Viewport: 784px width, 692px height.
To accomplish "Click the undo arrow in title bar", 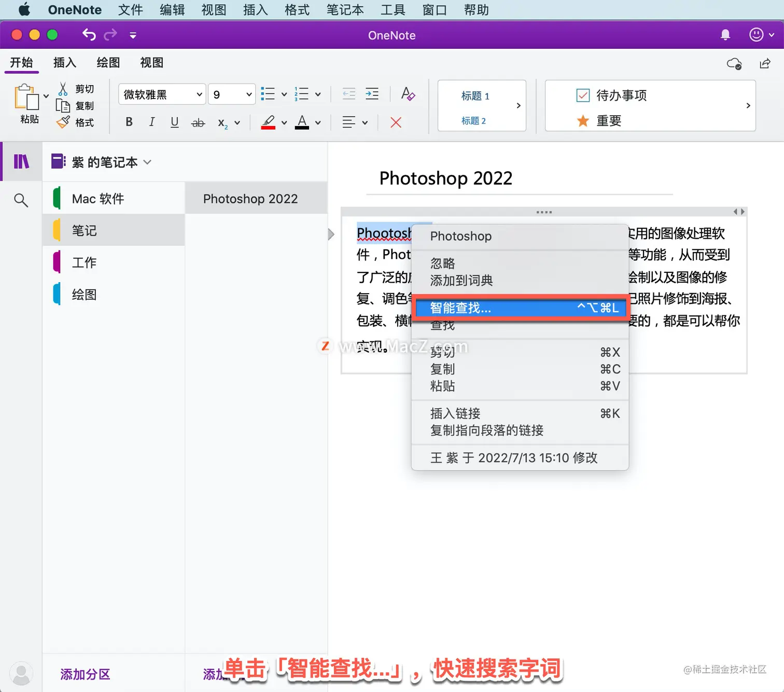I will 89,35.
